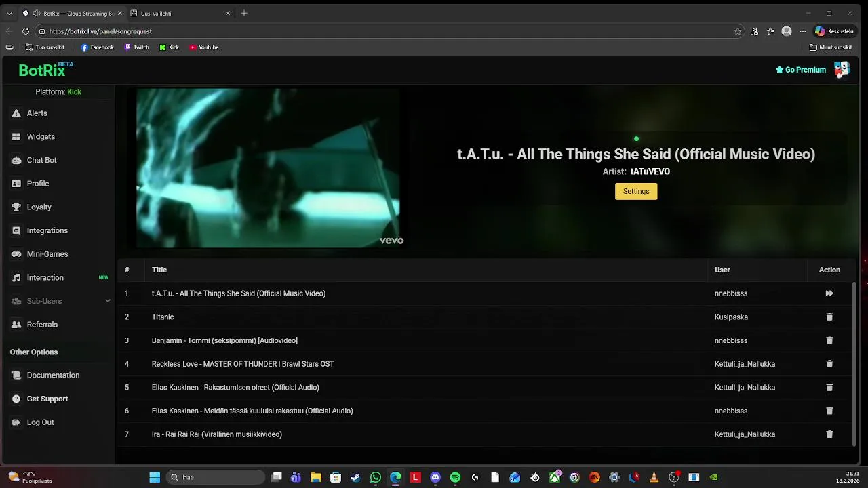Remove Benjamin - Tommi song with trash icon
868x488 pixels.
[x=829, y=340]
